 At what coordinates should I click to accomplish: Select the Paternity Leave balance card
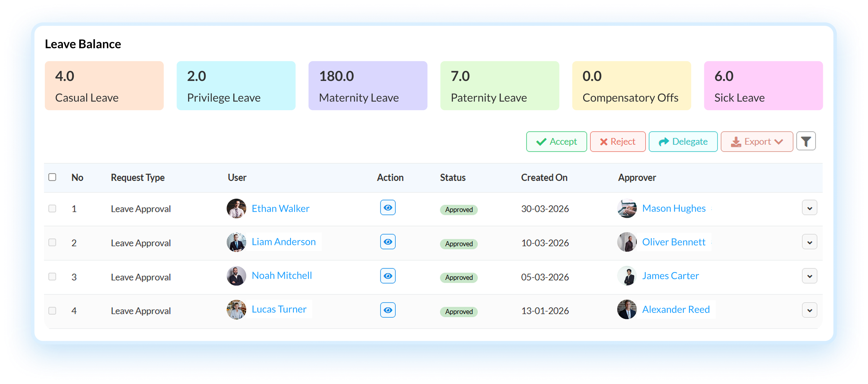point(500,86)
